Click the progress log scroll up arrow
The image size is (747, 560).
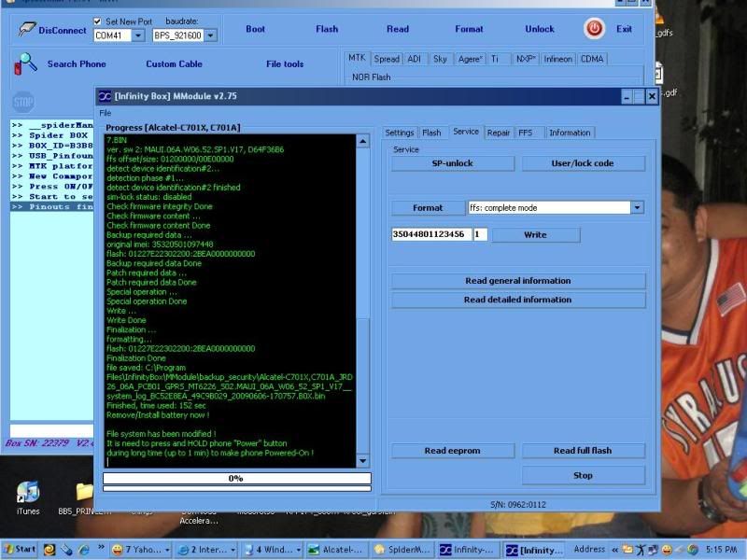pos(362,141)
